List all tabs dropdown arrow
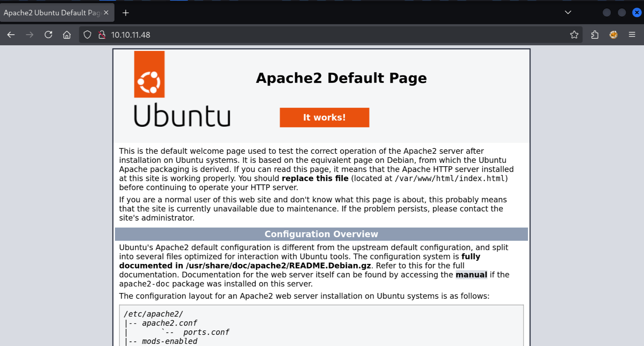Viewport: 644px width, 346px height. pyautogui.click(x=568, y=12)
